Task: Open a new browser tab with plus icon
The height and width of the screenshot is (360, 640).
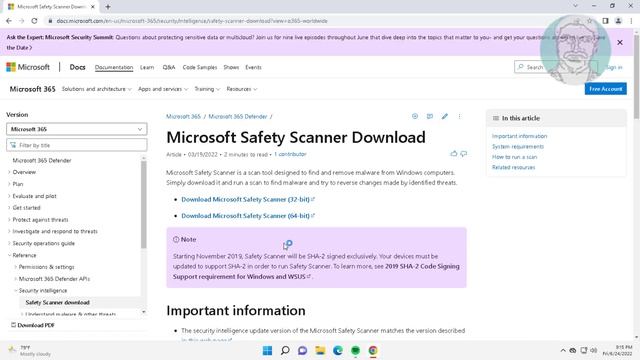Action: click(108, 7)
